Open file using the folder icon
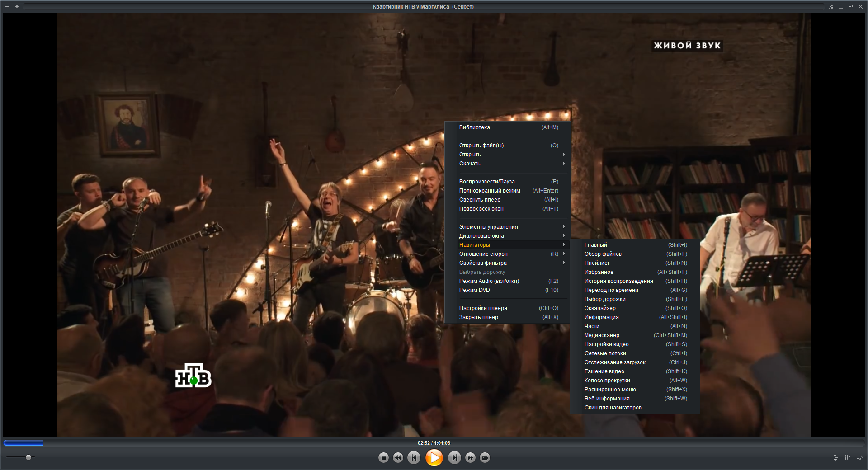This screenshot has width=868, height=470. point(485,458)
